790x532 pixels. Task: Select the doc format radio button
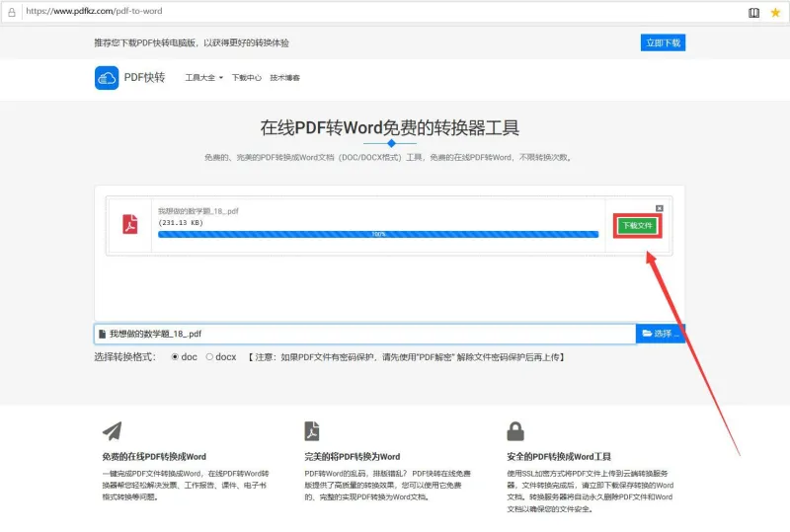pos(175,356)
